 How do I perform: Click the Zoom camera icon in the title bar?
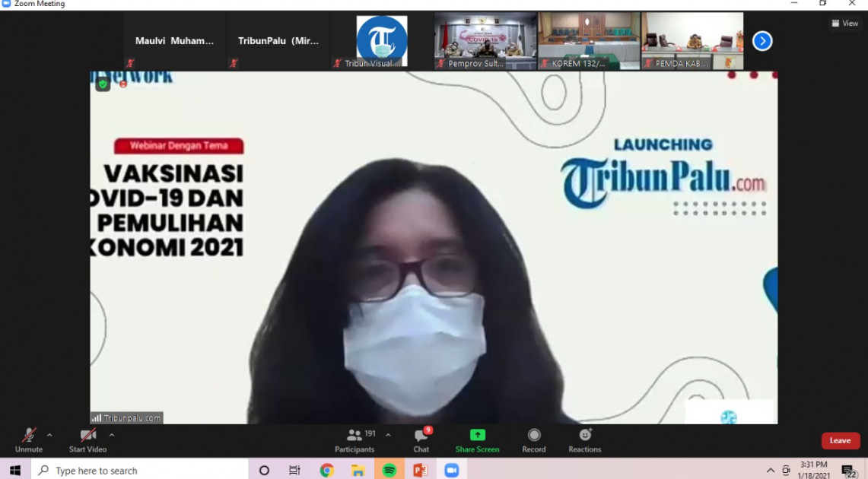coord(6,3)
